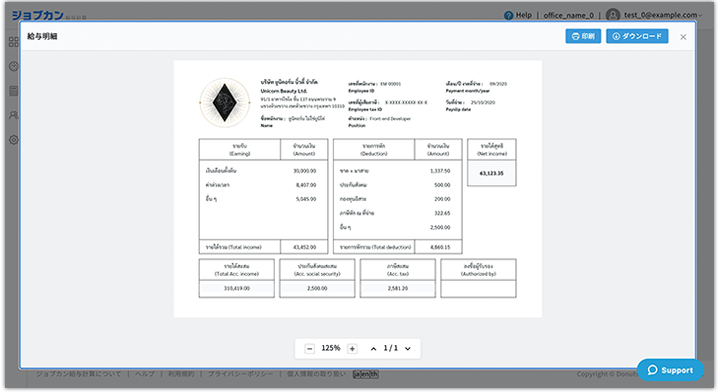Open the Support chat widget
The image size is (720, 392).
pos(670,370)
